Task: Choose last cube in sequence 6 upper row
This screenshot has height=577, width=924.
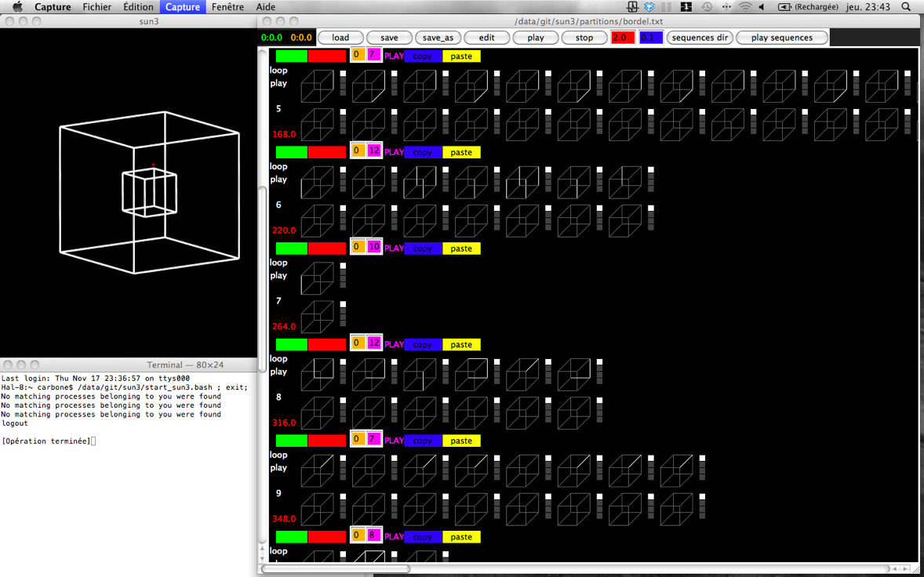Action: [625, 183]
